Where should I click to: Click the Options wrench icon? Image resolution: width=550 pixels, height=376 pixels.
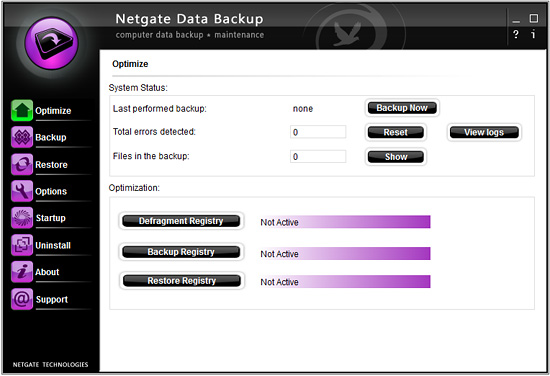[x=22, y=191]
